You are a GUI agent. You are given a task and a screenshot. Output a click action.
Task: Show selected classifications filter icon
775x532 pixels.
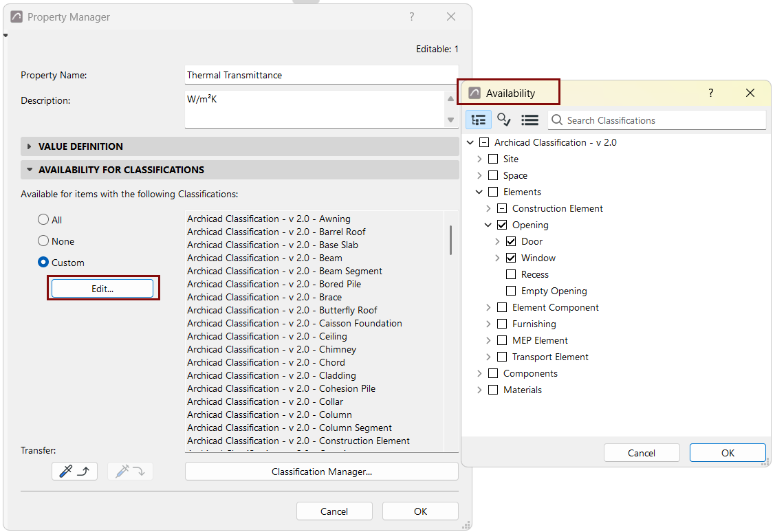point(503,120)
